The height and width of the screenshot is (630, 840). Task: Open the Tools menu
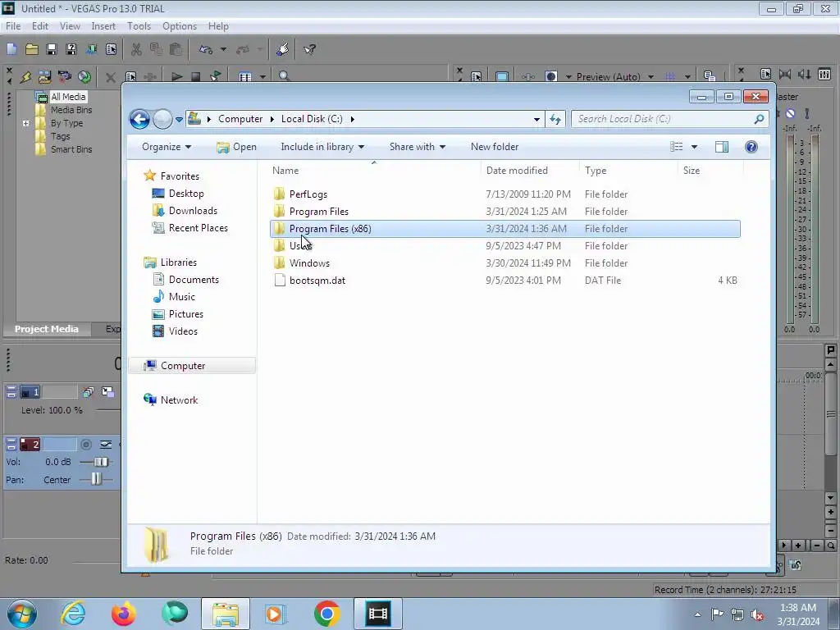pos(139,25)
